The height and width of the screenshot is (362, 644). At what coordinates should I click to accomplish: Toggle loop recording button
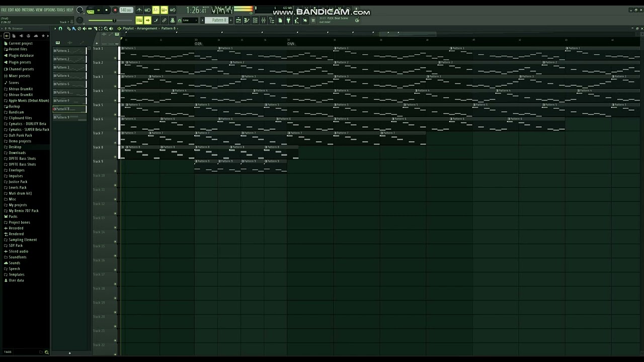[173, 10]
